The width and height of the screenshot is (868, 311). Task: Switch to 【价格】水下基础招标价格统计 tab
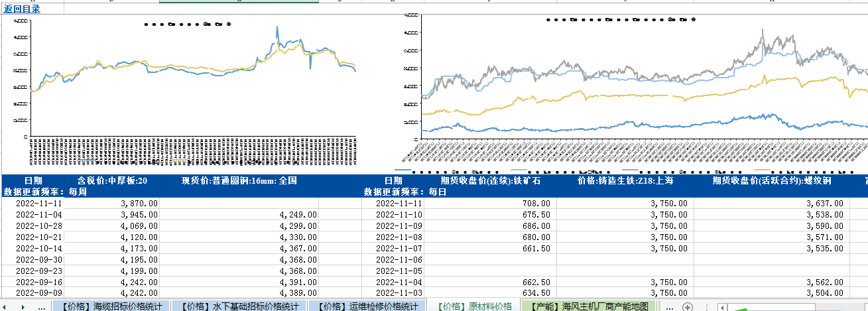point(239,306)
